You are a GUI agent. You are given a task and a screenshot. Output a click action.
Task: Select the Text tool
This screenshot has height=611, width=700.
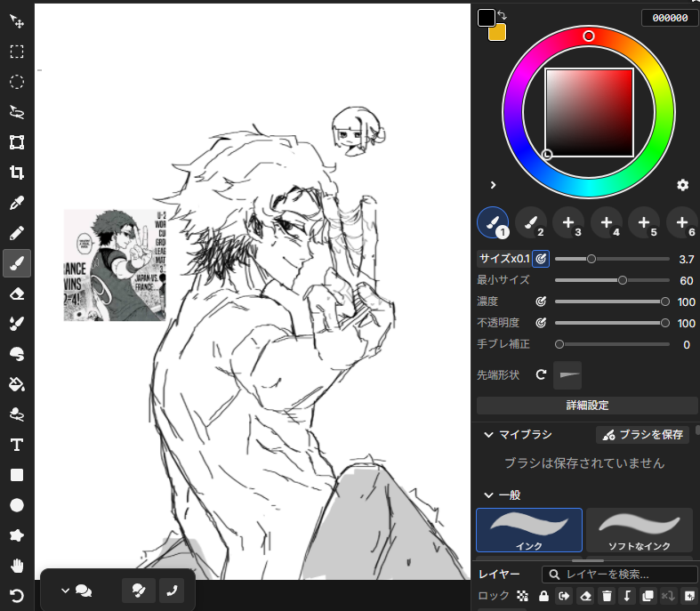pos(17,445)
